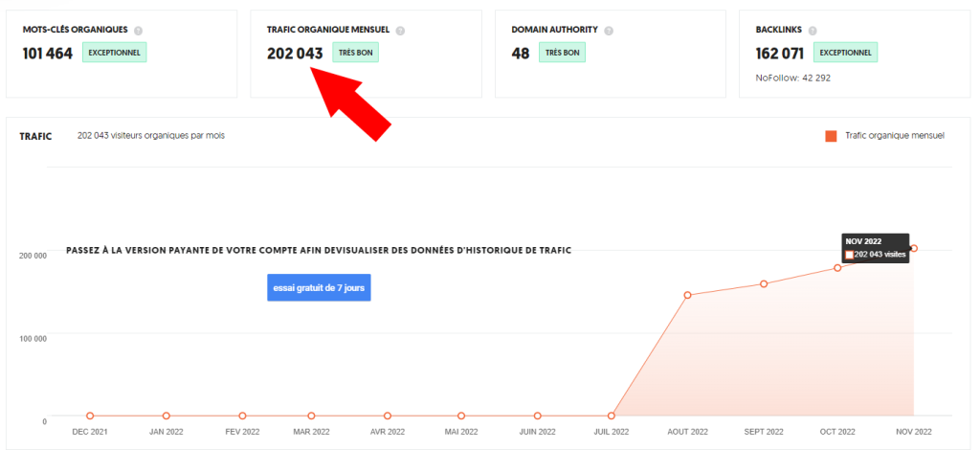The width and height of the screenshot is (980, 450).
Task: Click the Très bon badge for Trafic organique
Action: (356, 53)
